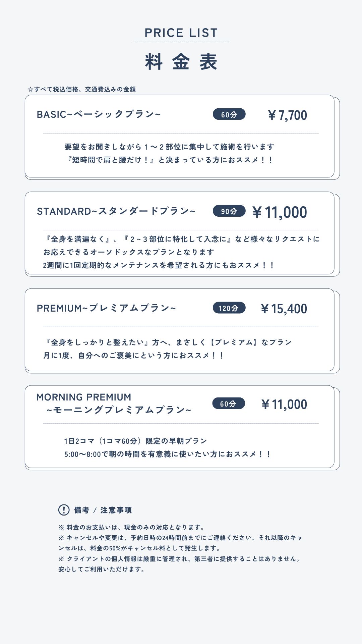This screenshot has height=644, width=362.
Task: Click the tax-included note starting with ☆
Action: coord(81,89)
